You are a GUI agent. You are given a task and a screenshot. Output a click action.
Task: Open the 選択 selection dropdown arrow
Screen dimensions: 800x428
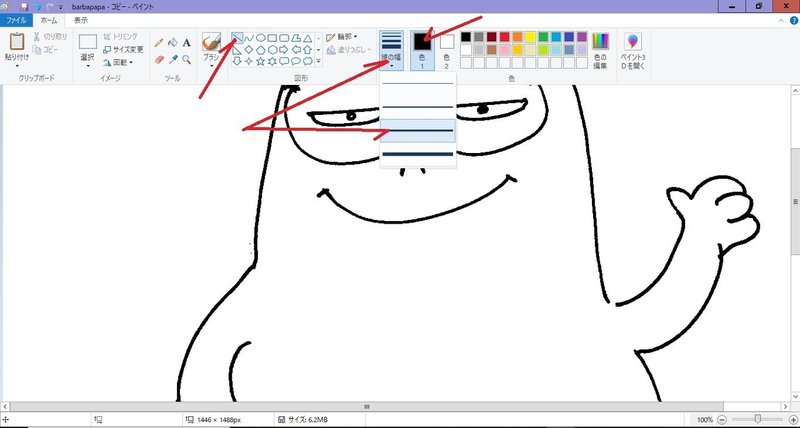click(88, 66)
